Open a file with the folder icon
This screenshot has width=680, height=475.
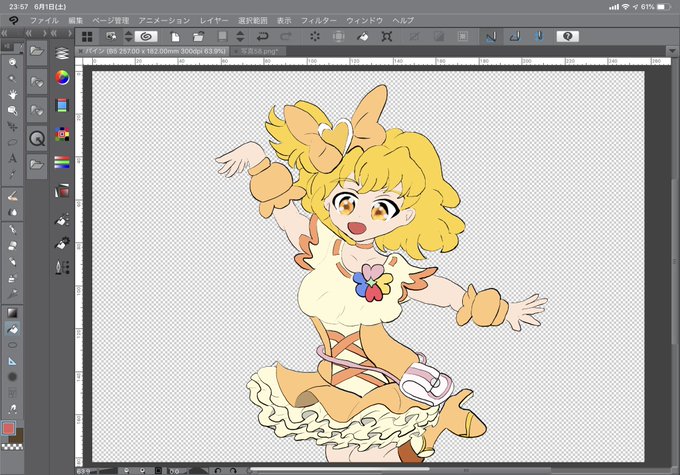tap(199, 37)
